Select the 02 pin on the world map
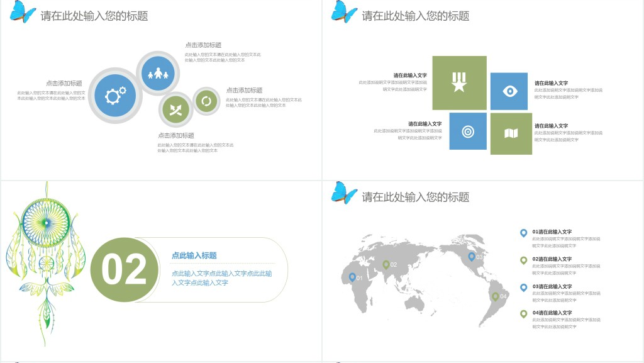This screenshot has height=363, width=644. point(386,264)
